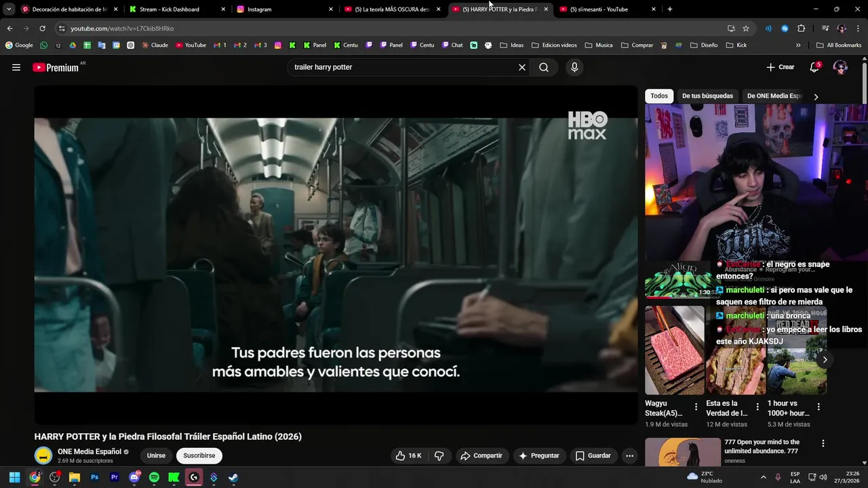This screenshot has width=868, height=488.
Task: Expand the Edicion videos bookmark folder
Action: pyautogui.click(x=554, y=45)
